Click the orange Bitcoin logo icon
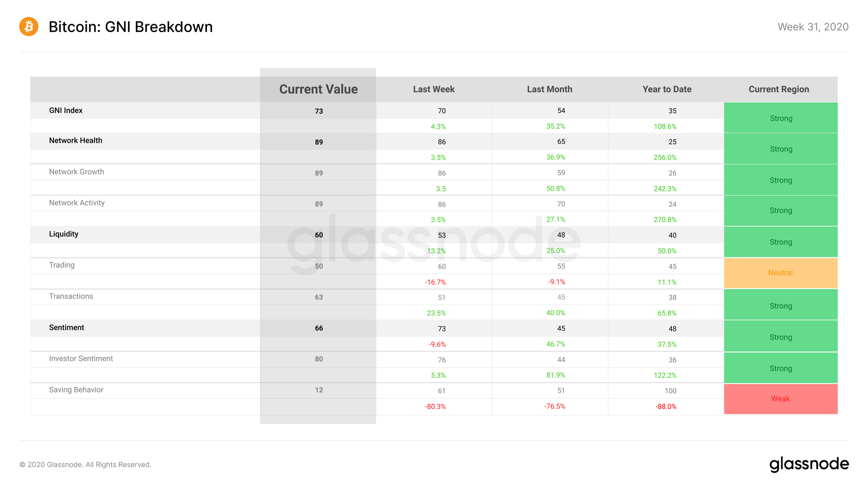Screen dimensions: 868x488 [x=29, y=26]
